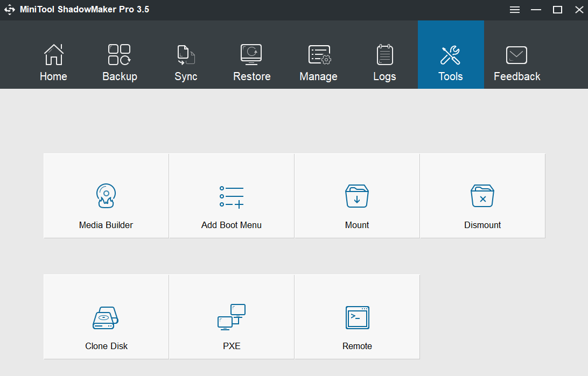Minimize the ShadowMaker window
The image size is (588, 376).
tap(536, 10)
